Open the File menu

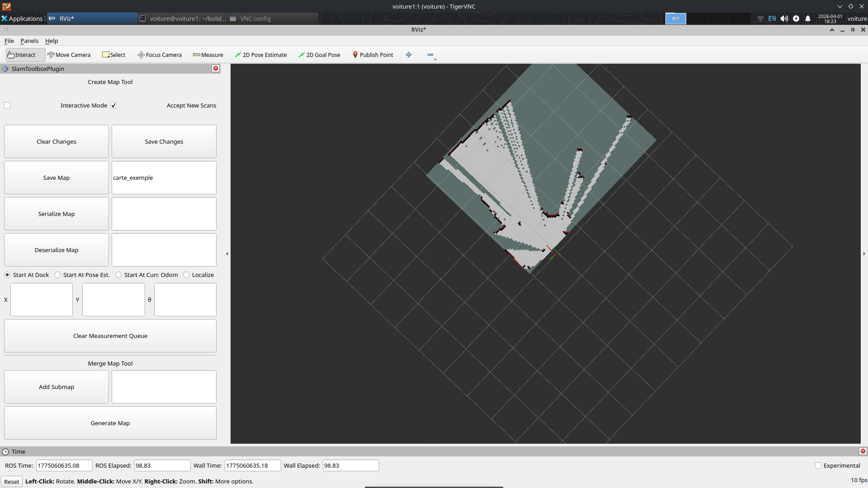pyautogui.click(x=9, y=41)
